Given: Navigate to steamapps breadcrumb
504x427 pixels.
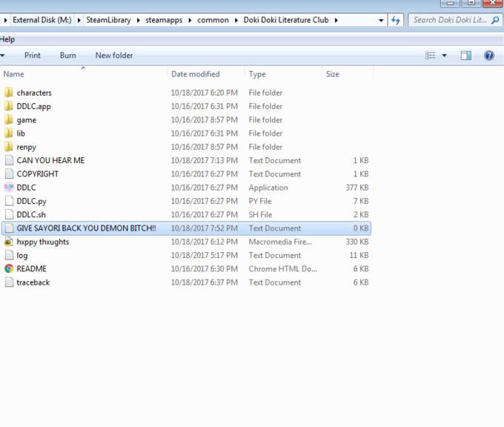Looking at the screenshot, I should coord(164,20).
